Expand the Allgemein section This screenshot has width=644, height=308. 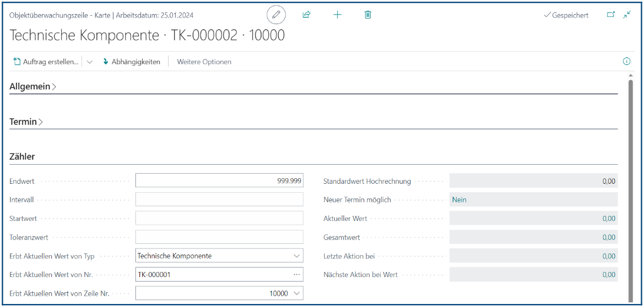33,87
